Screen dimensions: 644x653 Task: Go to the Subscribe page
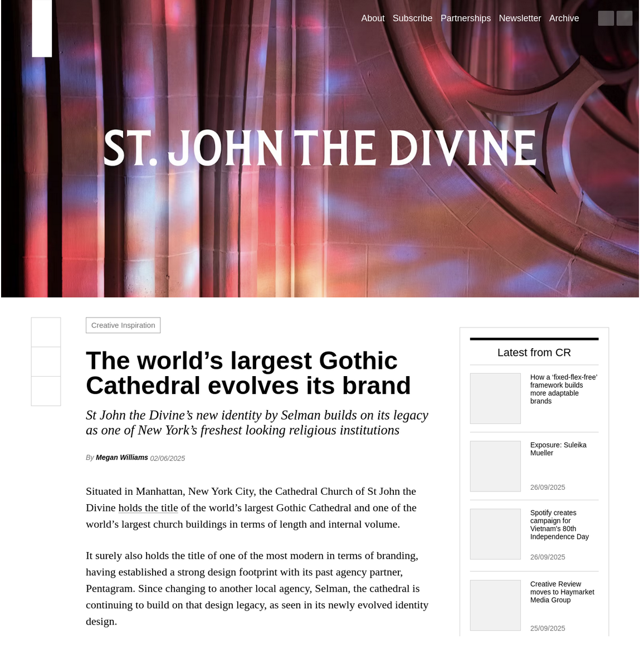412,18
